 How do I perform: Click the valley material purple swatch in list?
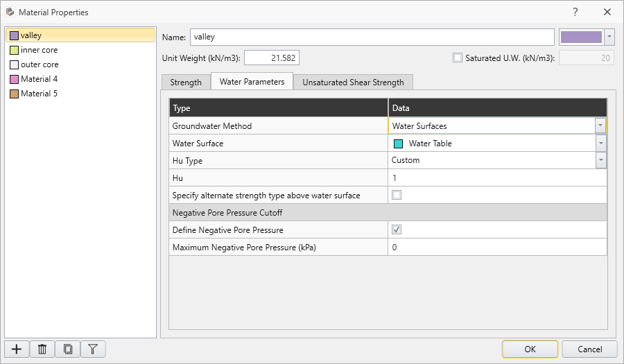[x=15, y=35]
